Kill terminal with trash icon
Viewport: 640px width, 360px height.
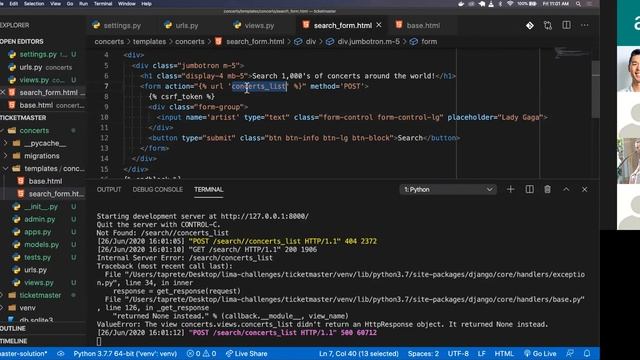(547, 189)
